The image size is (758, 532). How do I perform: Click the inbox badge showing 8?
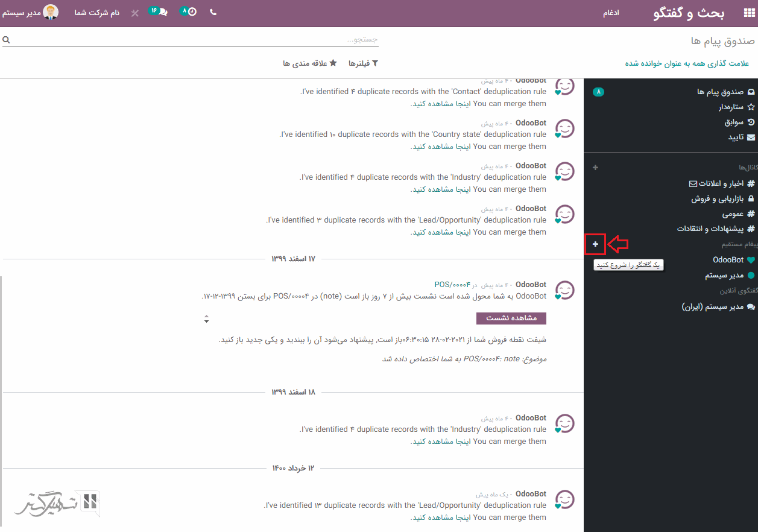[598, 92]
